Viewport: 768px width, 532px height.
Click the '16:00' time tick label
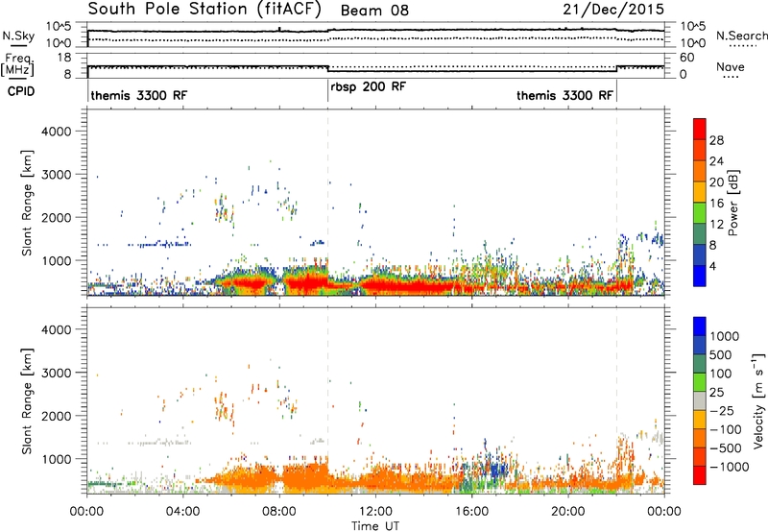click(471, 512)
